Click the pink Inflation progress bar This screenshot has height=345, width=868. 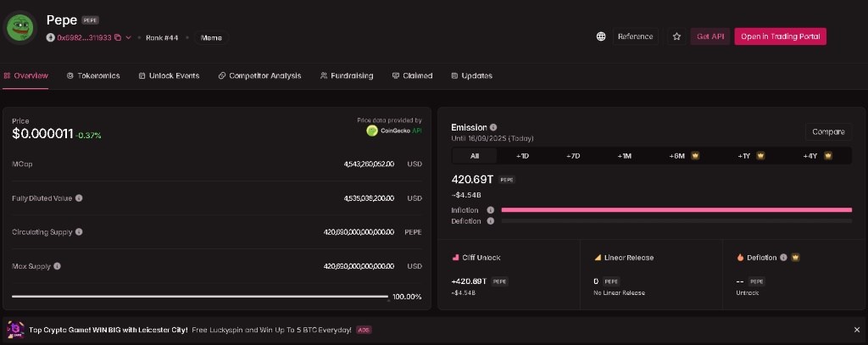[676, 210]
